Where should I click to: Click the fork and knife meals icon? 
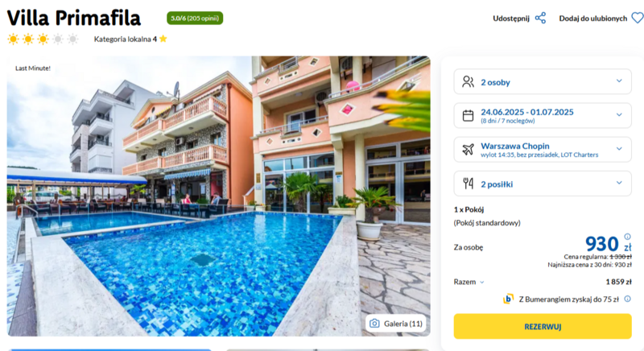(x=469, y=184)
